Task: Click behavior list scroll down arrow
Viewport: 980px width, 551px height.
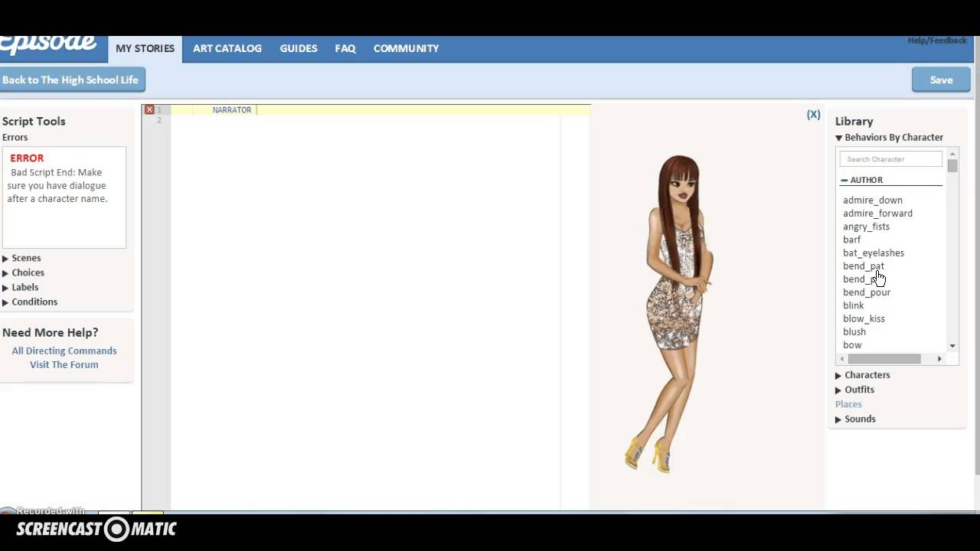Action: point(952,346)
